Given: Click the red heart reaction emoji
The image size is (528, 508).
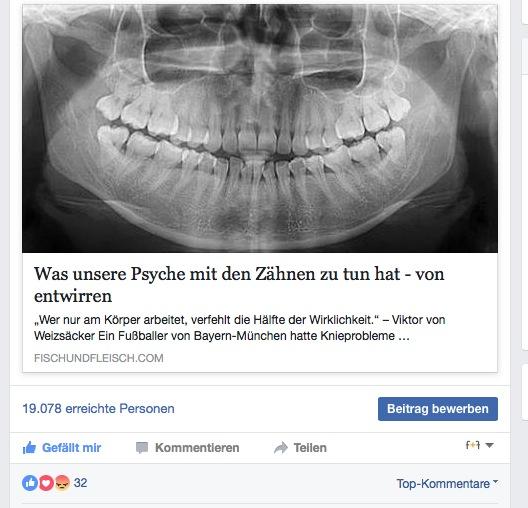Looking at the screenshot, I should pyautogui.click(x=46, y=483).
